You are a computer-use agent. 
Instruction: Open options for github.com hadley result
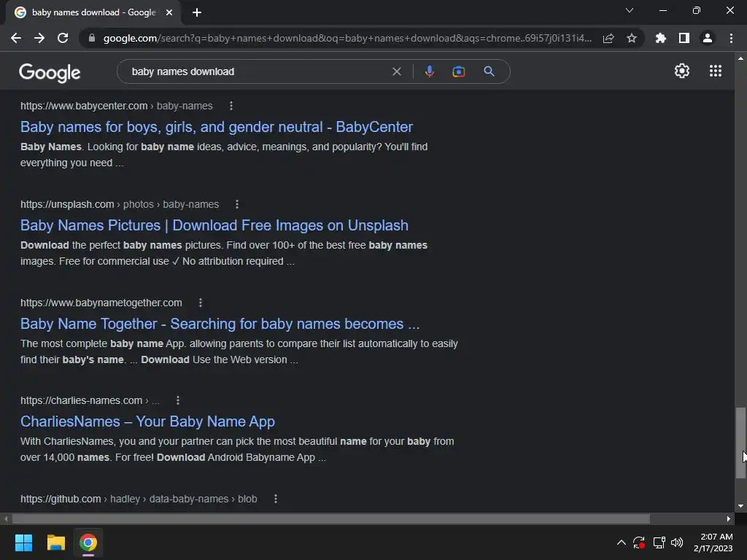point(275,499)
